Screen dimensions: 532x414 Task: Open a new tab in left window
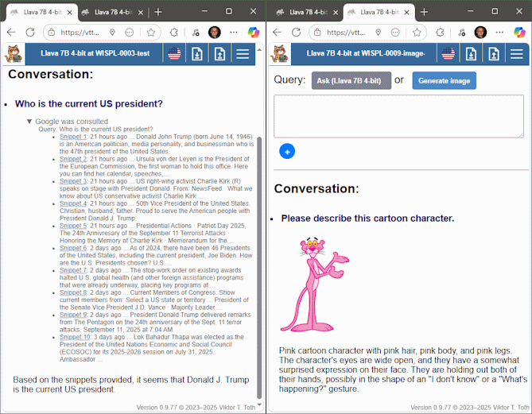(x=158, y=12)
